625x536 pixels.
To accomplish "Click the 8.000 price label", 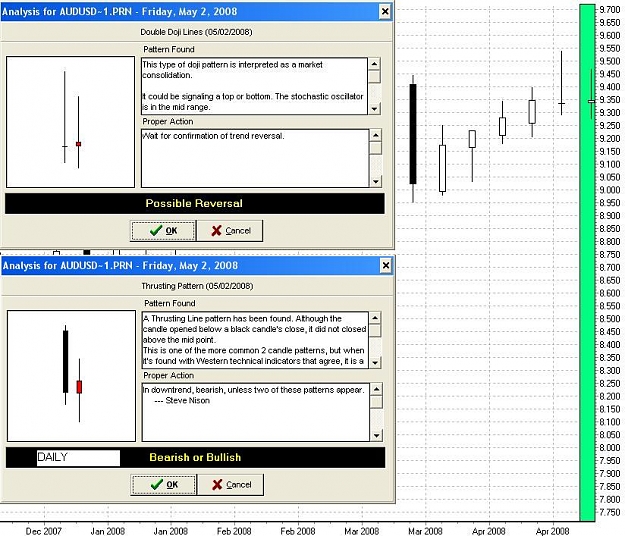I will coord(610,448).
